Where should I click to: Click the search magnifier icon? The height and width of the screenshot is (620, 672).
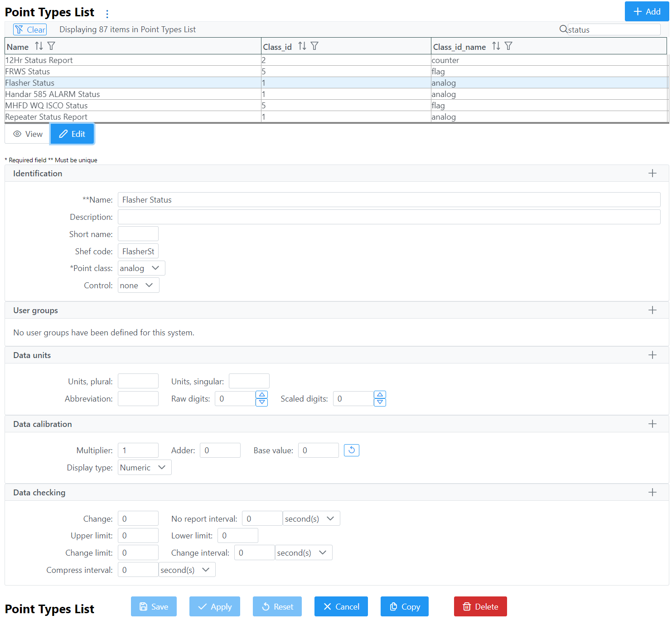click(x=563, y=29)
